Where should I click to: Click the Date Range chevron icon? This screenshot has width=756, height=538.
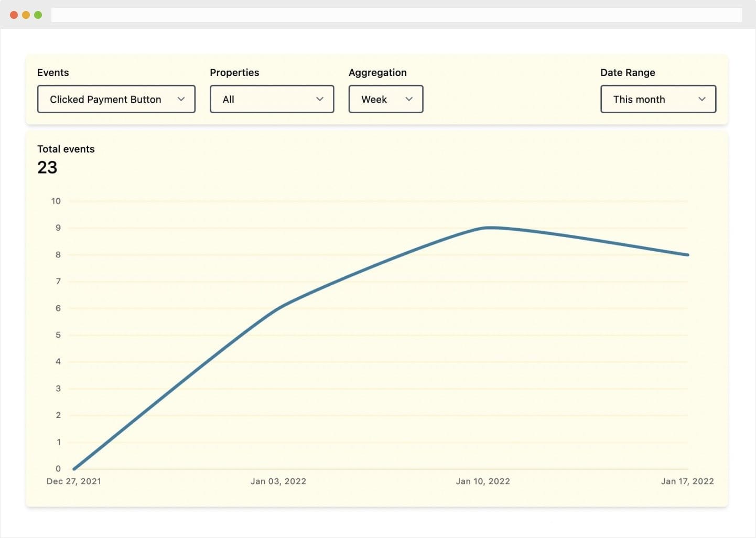pos(703,99)
